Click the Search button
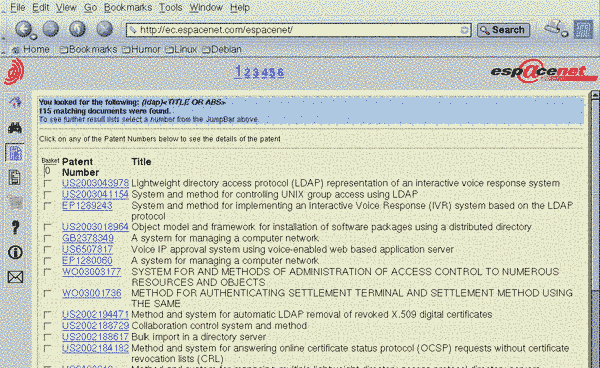This screenshot has width=600, height=368. (x=503, y=30)
